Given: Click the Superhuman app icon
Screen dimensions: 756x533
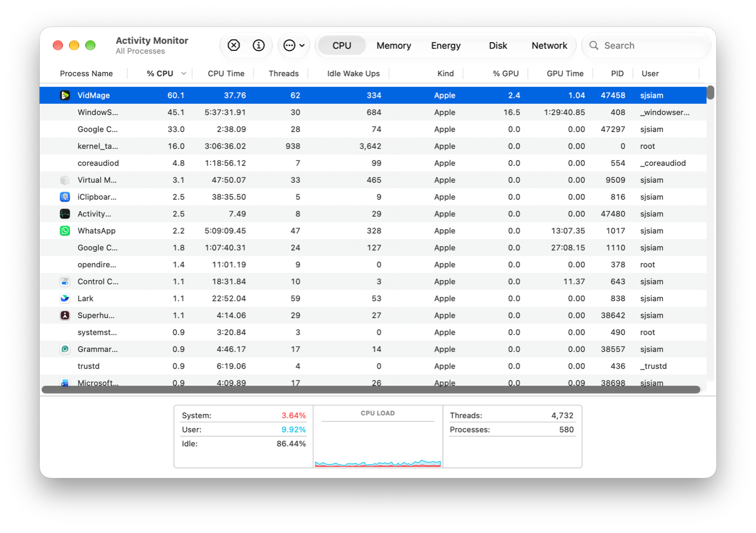Looking at the screenshot, I should (x=65, y=315).
